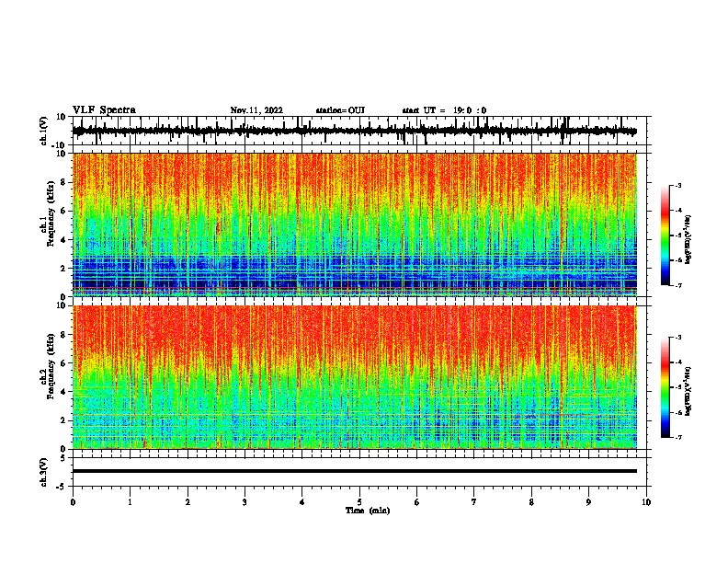Click the "VLF Spectra" title text
This screenshot has width=728, height=563.
pos(104,110)
